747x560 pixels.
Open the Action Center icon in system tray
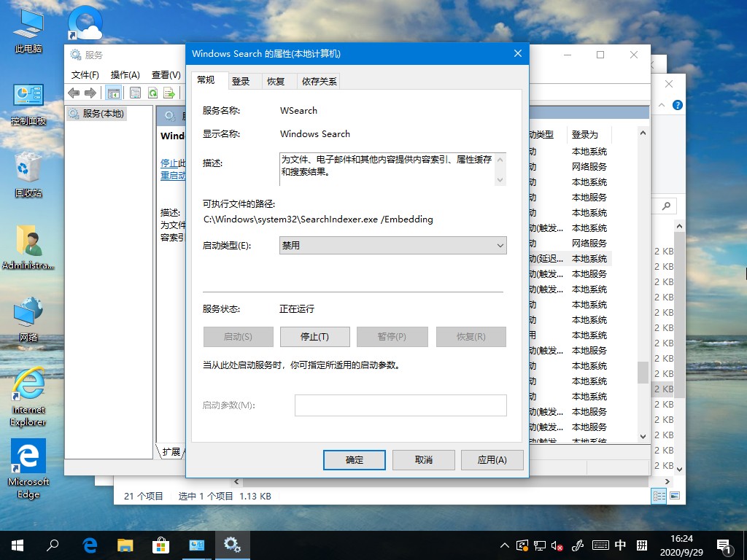723,545
